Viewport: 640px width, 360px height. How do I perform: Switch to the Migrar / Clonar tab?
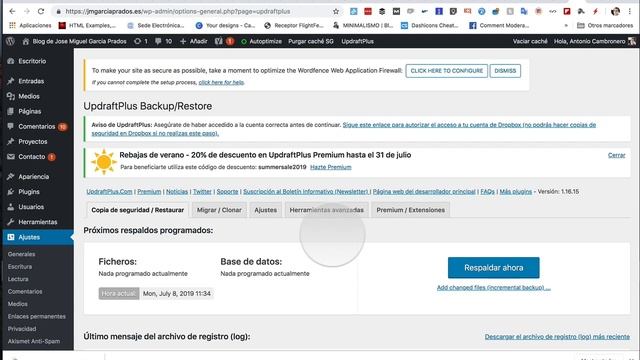219,210
